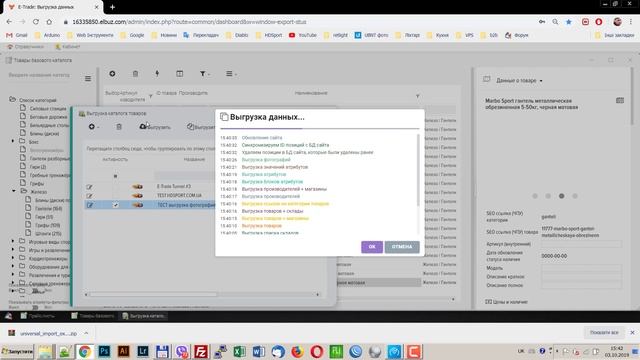Click the export progress bar under the dialog title
Viewport: 640px width, 360px height.
click(320, 128)
